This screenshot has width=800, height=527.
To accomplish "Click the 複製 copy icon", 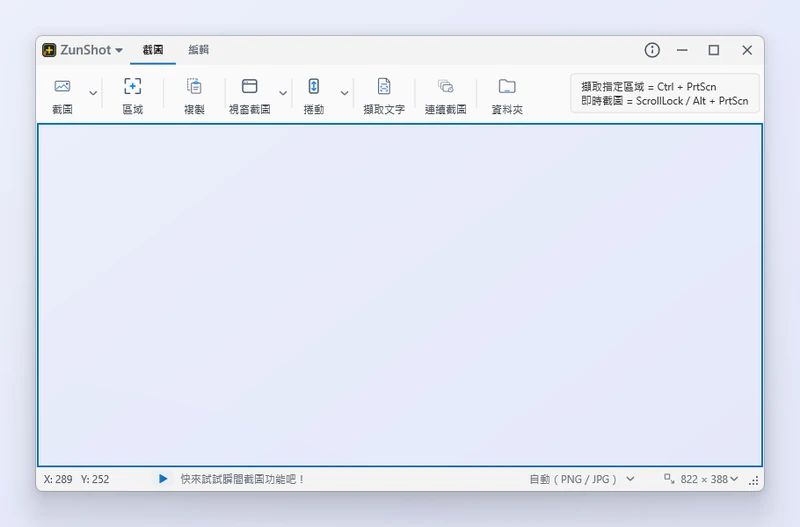I will click(x=194, y=87).
